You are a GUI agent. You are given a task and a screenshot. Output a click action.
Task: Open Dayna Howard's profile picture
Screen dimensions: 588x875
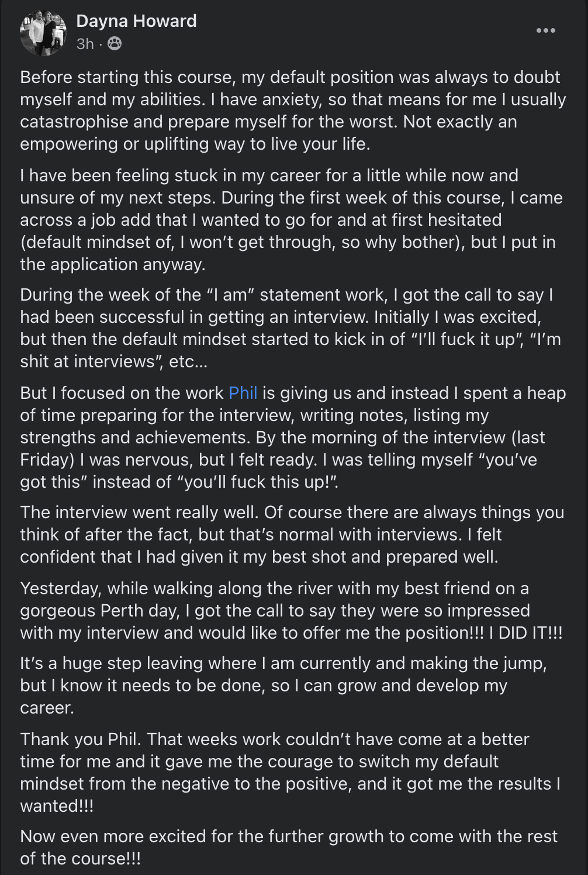pyautogui.click(x=43, y=32)
